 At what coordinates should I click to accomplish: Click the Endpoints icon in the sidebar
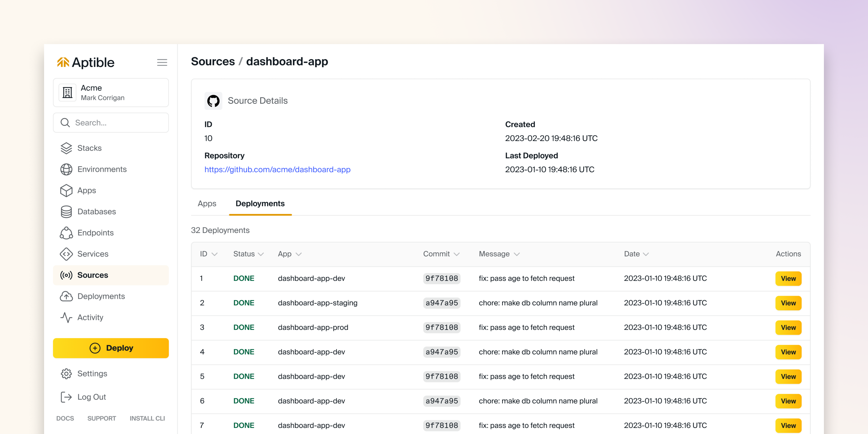66,233
